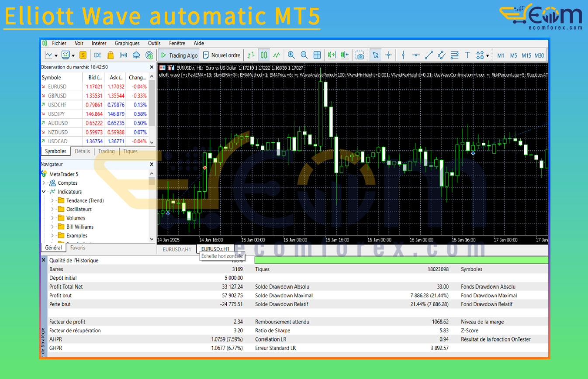Image resolution: width=588 pixels, height=379 pixels.
Task: Close the Navigateur panel
Action: click(x=152, y=164)
